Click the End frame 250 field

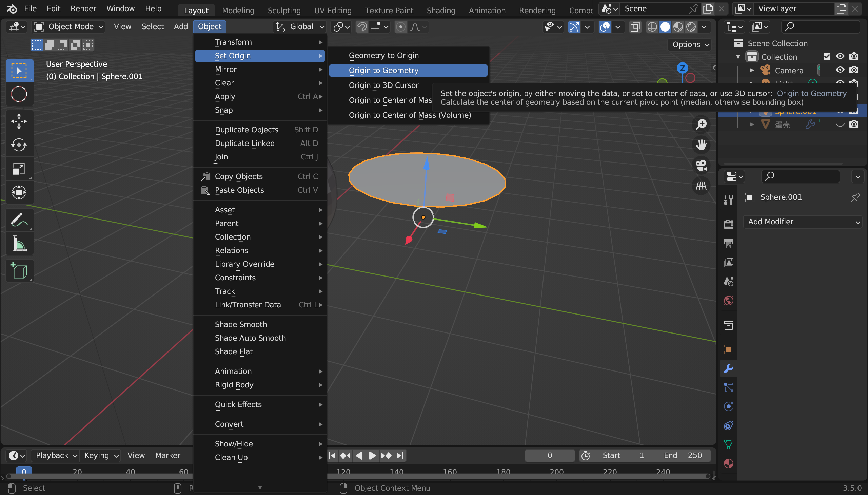[x=682, y=455]
